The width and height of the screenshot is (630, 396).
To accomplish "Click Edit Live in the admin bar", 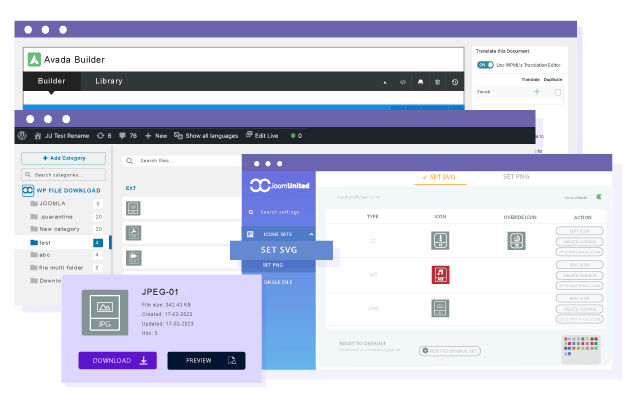I will (262, 135).
